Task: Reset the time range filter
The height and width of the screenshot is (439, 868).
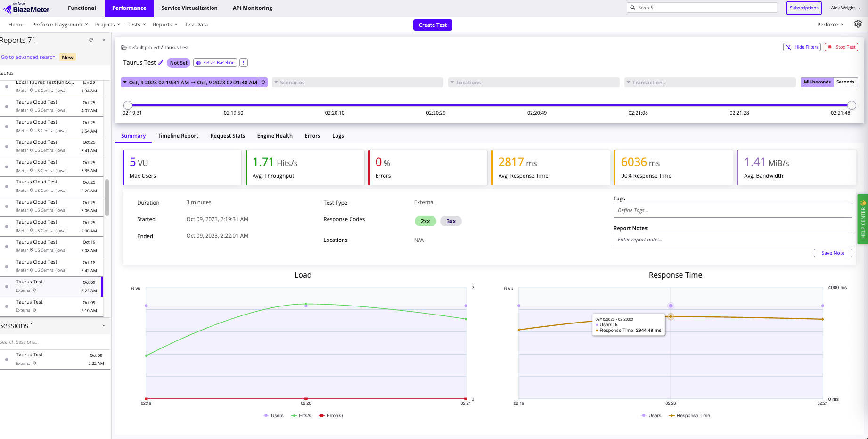Action: click(263, 82)
